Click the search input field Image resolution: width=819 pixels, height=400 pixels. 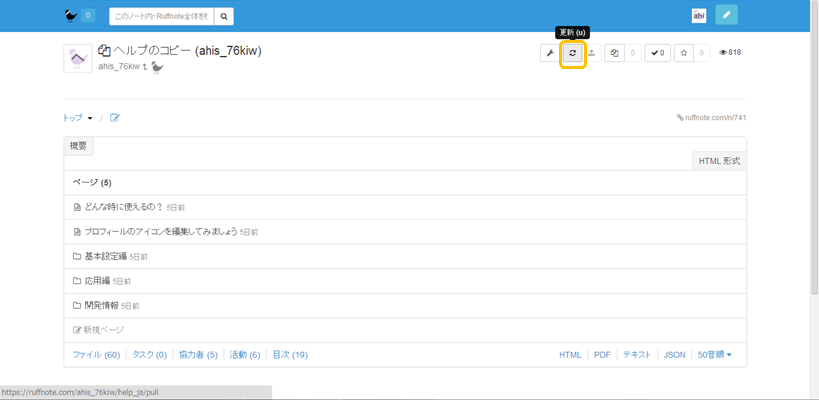point(161,16)
